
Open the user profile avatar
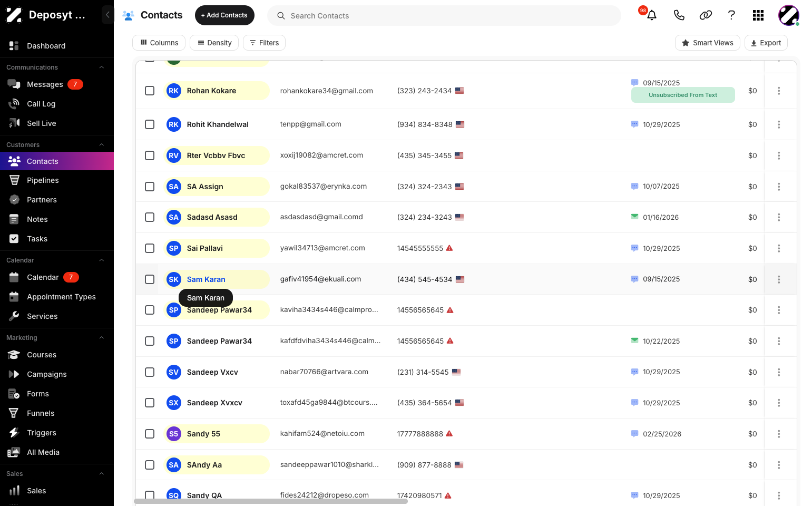[789, 15]
